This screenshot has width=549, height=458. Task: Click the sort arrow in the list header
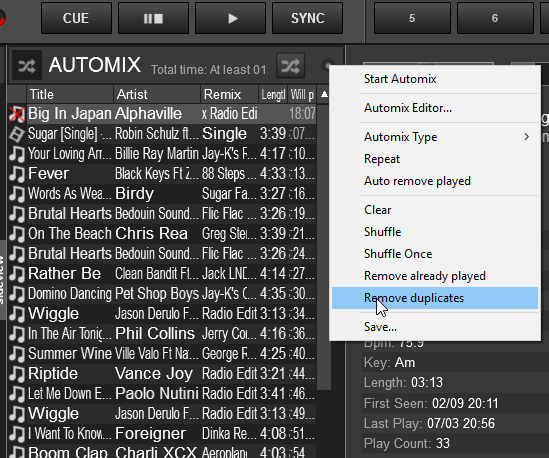tap(324, 94)
